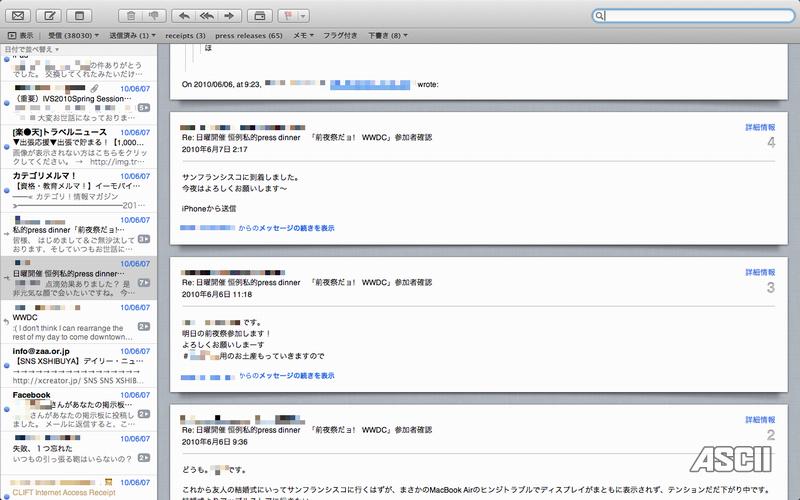Click into the search field

click(x=693, y=16)
